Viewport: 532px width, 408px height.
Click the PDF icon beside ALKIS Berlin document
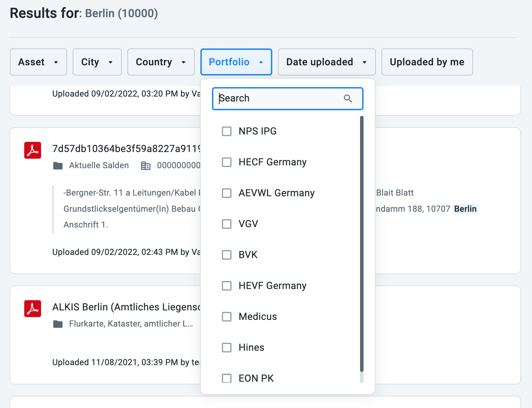click(x=33, y=309)
